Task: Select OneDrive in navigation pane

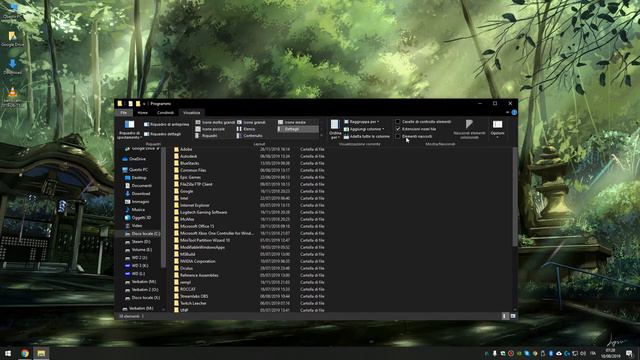Action: click(x=135, y=159)
